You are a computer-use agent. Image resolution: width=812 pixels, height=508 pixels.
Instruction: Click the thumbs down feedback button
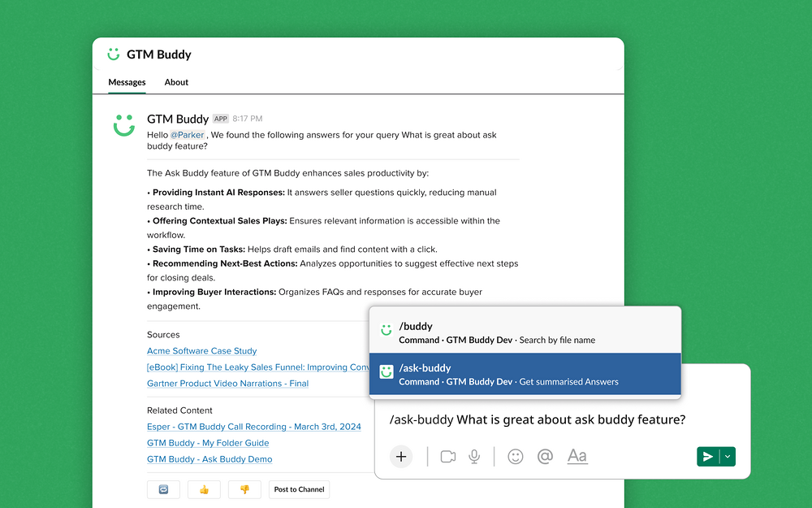click(x=244, y=489)
